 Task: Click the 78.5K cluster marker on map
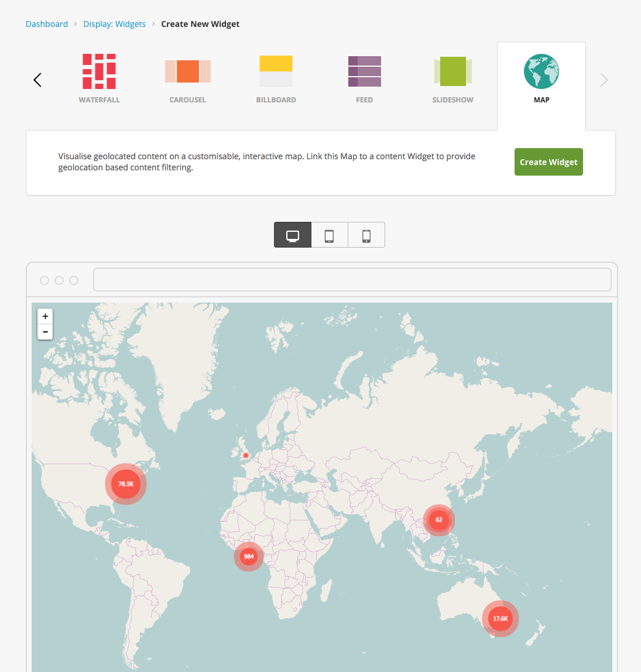(x=125, y=484)
